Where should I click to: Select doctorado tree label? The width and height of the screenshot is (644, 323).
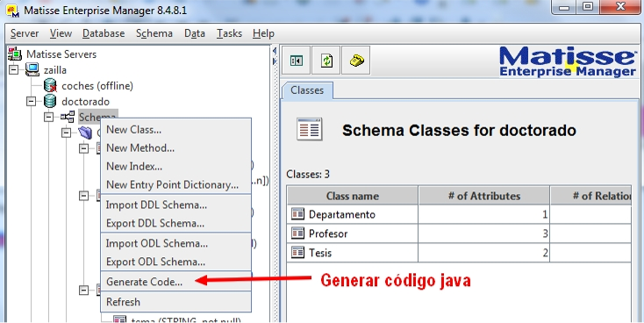(85, 102)
